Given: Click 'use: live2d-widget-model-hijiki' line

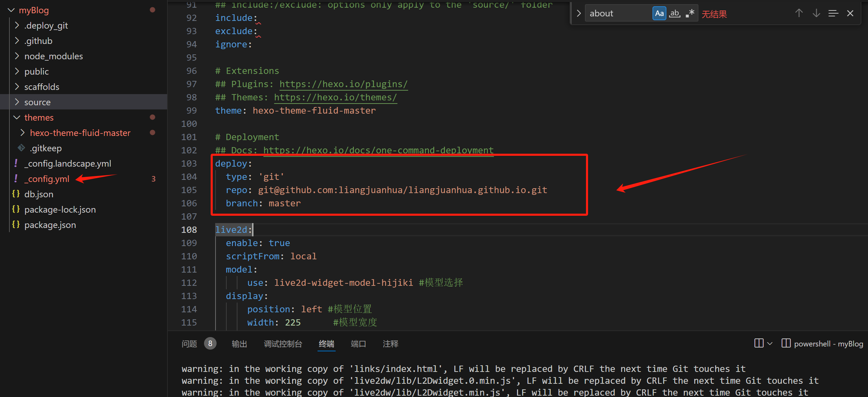Looking at the screenshot, I should (330, 283).
